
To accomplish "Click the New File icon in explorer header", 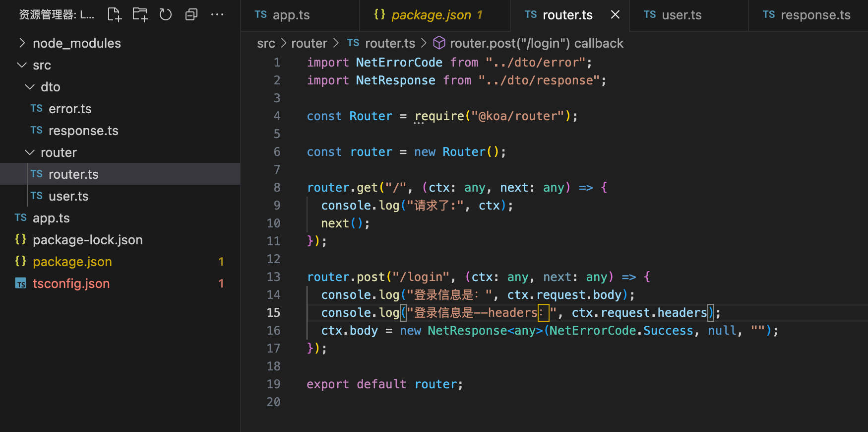I will (x=115, y=15).
